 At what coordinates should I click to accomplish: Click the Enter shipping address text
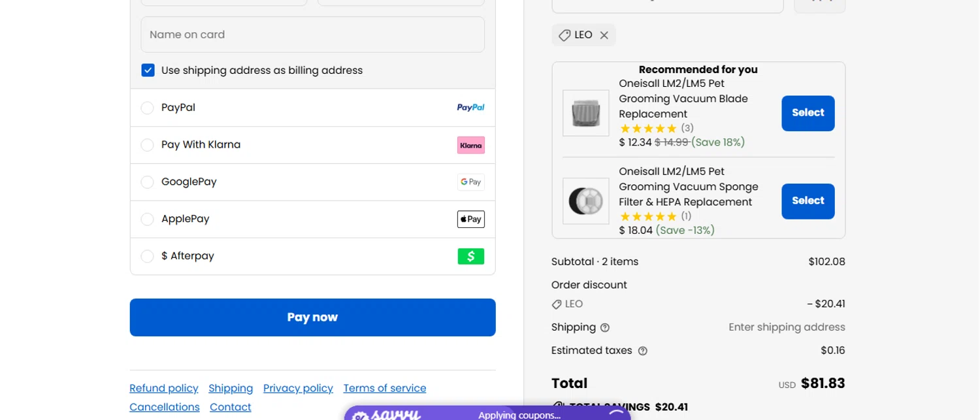[x=787, y=327]
